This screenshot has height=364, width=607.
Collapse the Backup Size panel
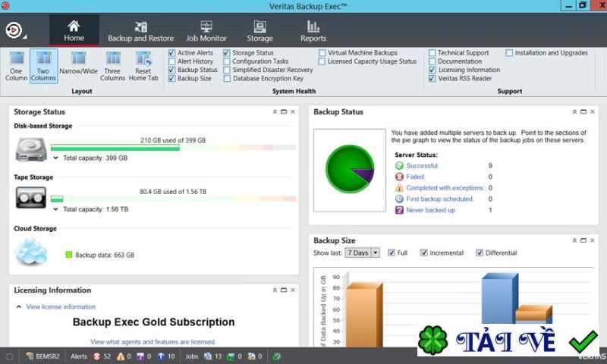tap(574, 240)
